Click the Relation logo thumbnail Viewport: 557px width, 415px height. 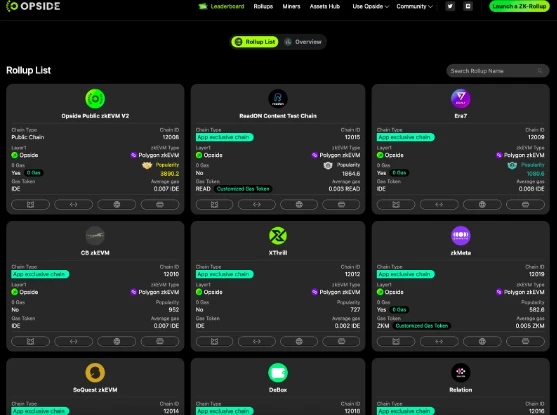pyautogui.click(x=461, y=372)
